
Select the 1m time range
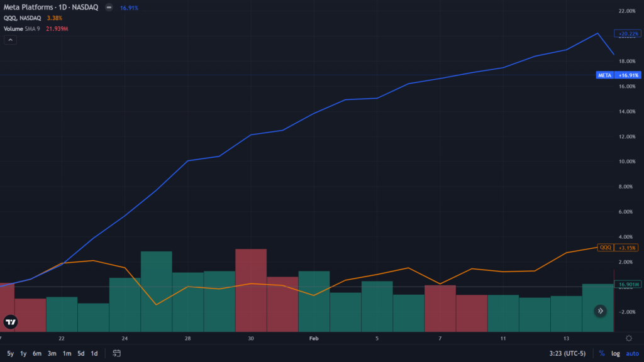pyautogui.click(x=67, y=353)
